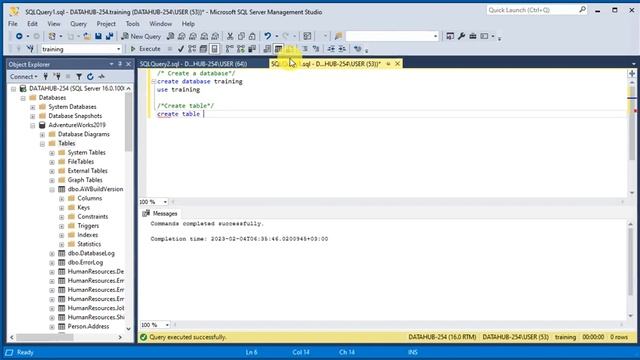Open the Help menu
The height and width of the screenshot is (360, 640).
pos(188,24)
